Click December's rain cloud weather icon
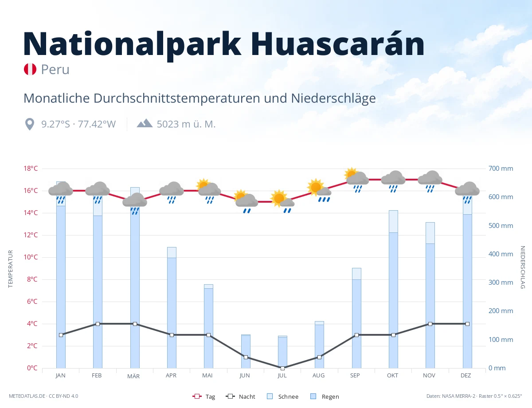 pos(467,192)
